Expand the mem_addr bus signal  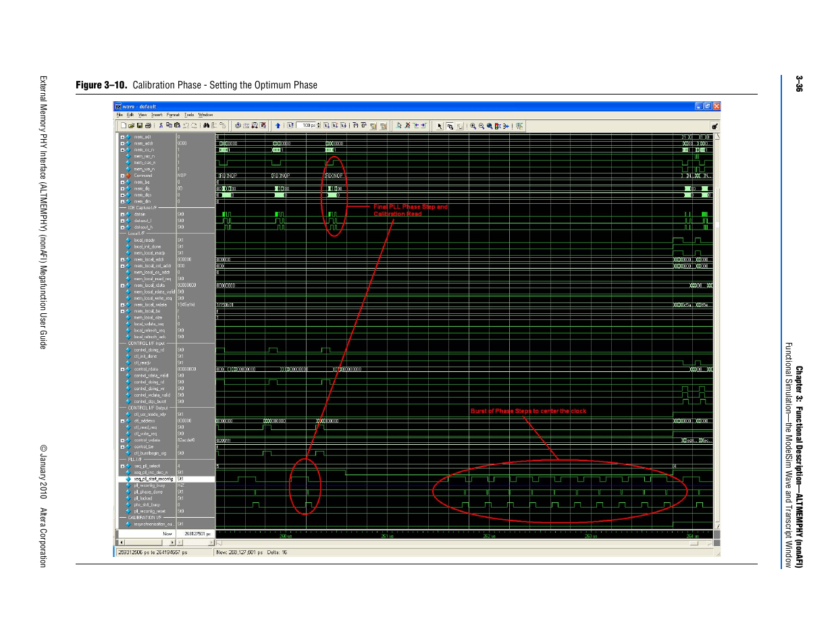(x=122, y=143)
